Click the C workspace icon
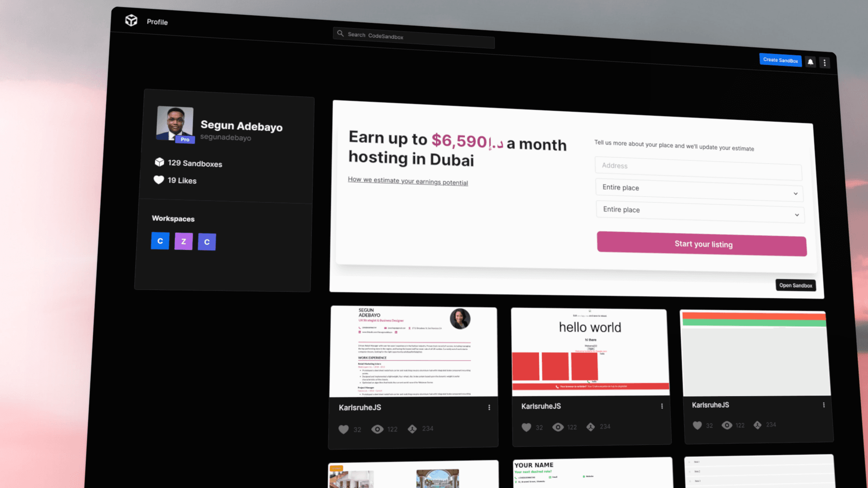The image size is (868, 488). pyautogui.click(x=160, y=241)
